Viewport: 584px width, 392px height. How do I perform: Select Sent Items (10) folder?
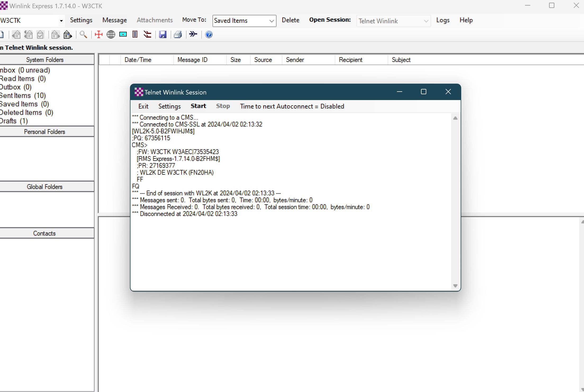23,96
